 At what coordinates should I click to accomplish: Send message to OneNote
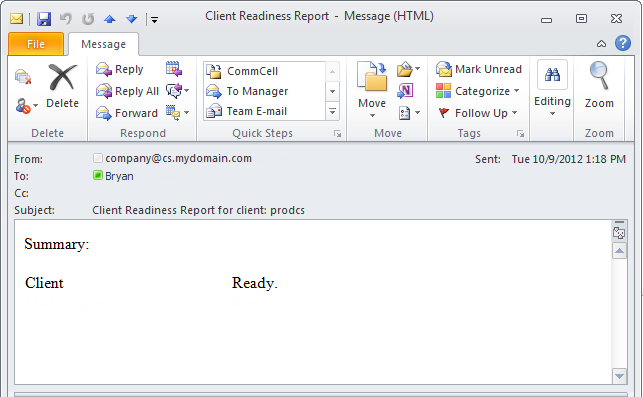[405, 91]
